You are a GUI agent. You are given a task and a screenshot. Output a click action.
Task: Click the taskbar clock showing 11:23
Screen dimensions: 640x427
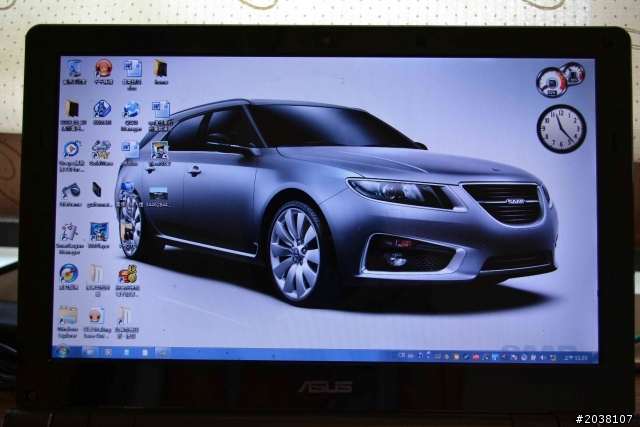click(x=575, y=358)
